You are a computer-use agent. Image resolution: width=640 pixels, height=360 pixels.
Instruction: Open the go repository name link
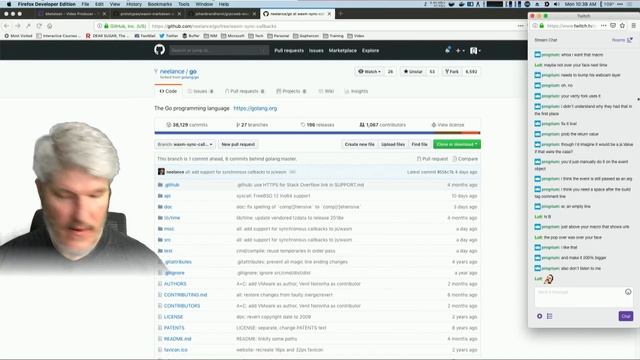pos(193,71)
